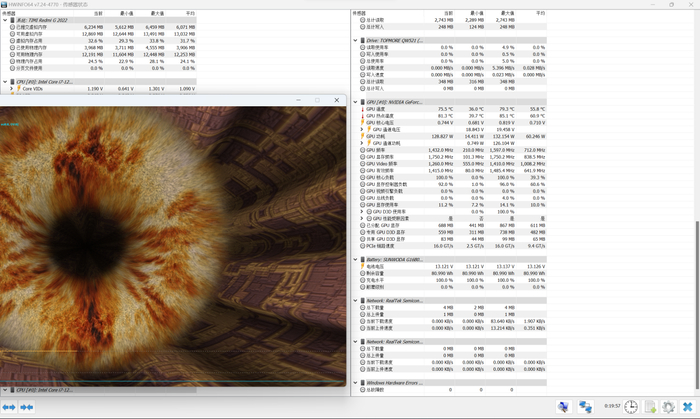The height and width of the screenshot is (419, 700).
Task: Click the drive read speed 5.396 MB/s
Action: (504, 68)
